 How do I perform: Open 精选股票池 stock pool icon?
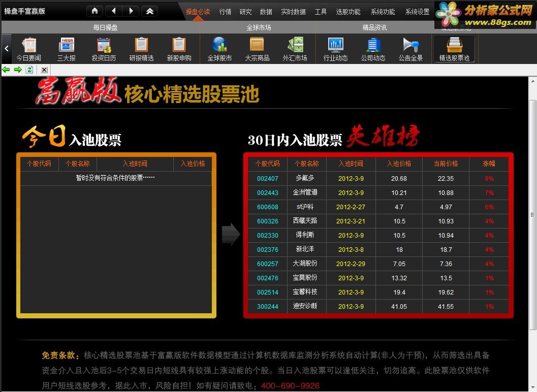coord(455,49)
